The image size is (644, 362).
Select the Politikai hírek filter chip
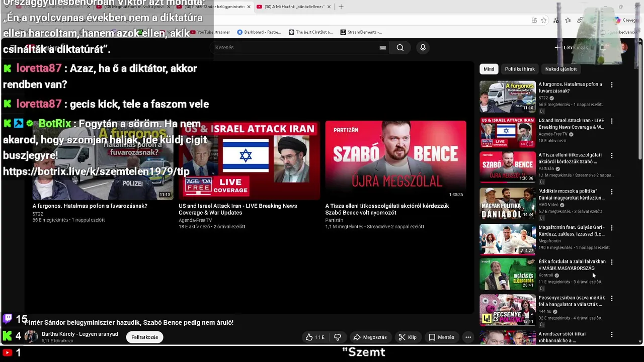[x=520, y=69]
